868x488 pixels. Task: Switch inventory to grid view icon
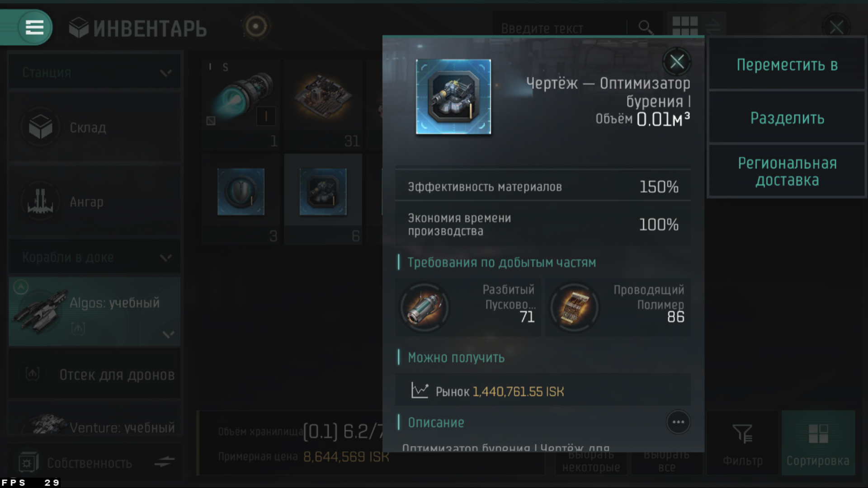click(x=685, y=26)
